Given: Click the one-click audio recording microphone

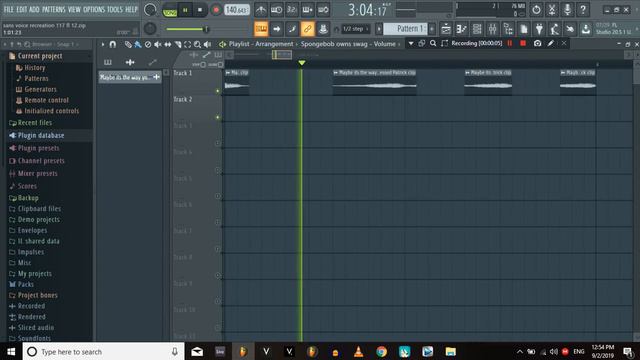Looking at the screenshot, I should tap(567, 9).
